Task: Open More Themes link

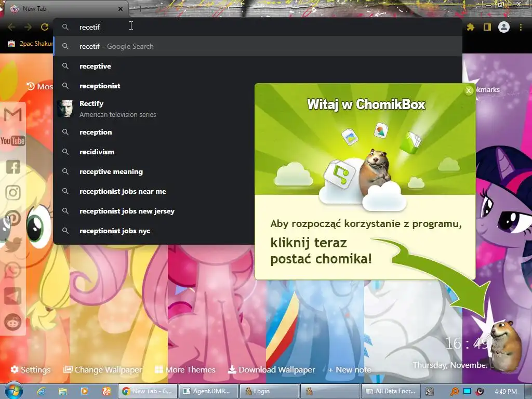Action: pos(185,369)
